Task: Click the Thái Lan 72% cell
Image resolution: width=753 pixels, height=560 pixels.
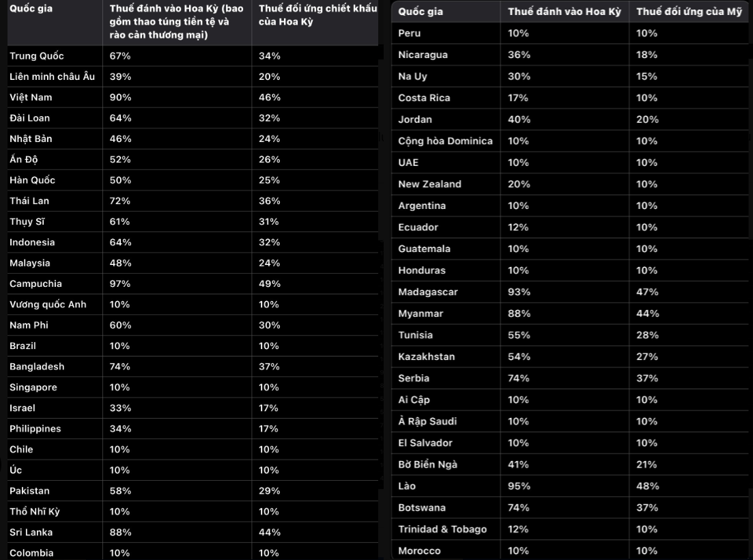Action: (x=120, y=201)
